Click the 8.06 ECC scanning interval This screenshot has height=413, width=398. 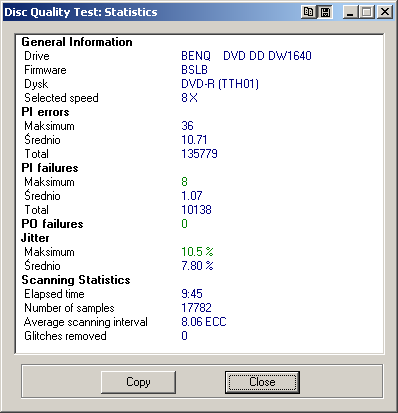tap(204, 322)
